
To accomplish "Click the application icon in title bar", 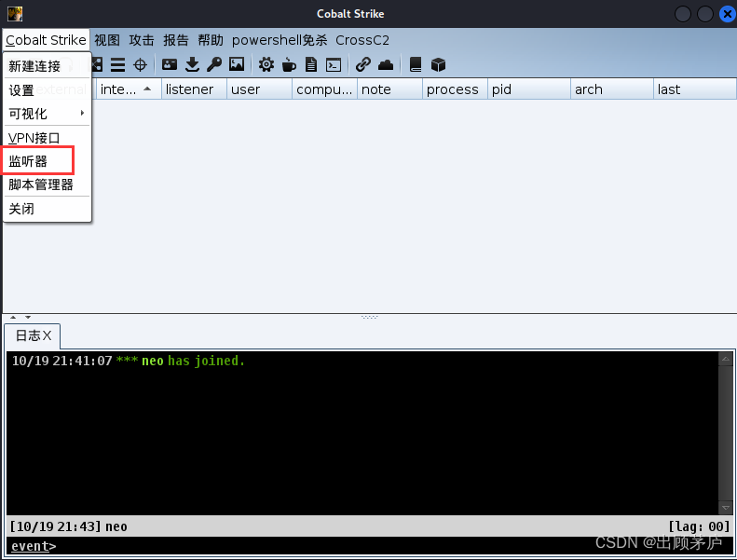I will tap(15, 14).
